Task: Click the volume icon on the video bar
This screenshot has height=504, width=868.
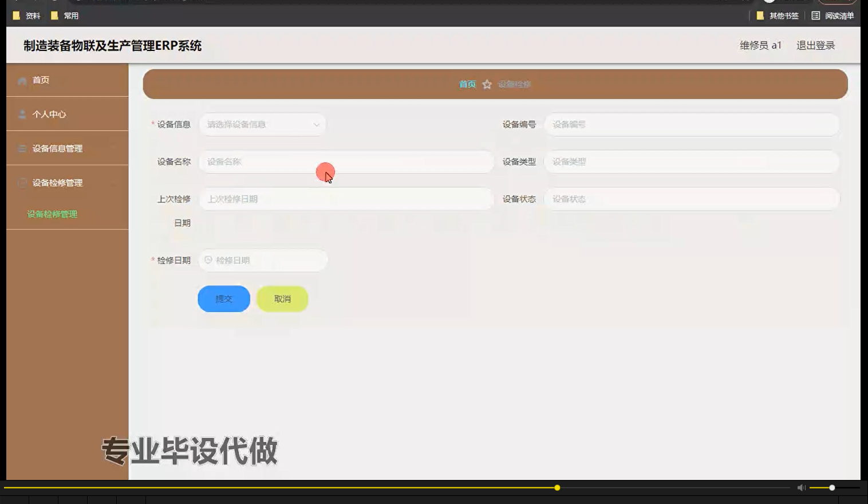Action: pyautogui.click(x=801, y=487)
